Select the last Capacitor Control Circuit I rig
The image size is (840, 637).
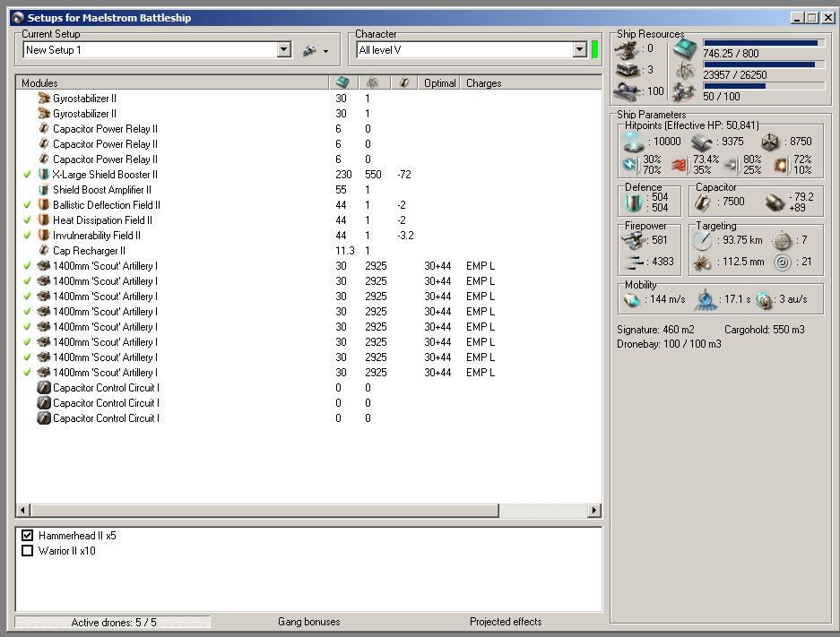tap(308, 418)
